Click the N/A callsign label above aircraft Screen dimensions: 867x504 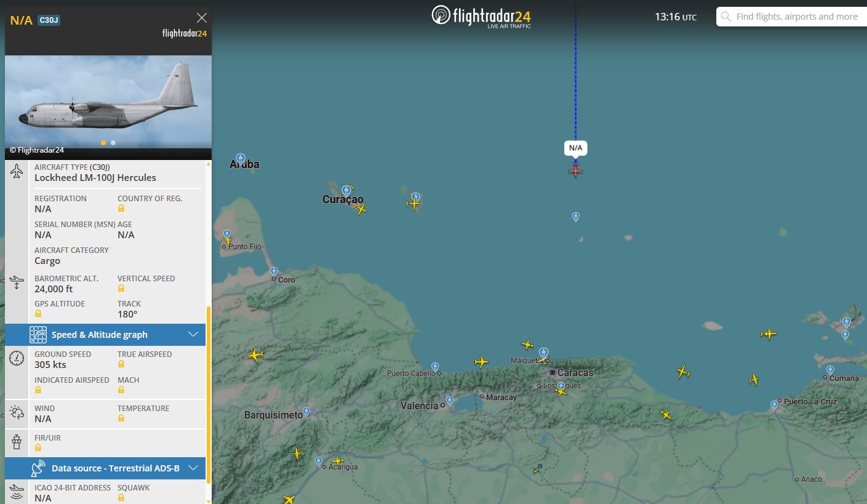click(575, 148)
